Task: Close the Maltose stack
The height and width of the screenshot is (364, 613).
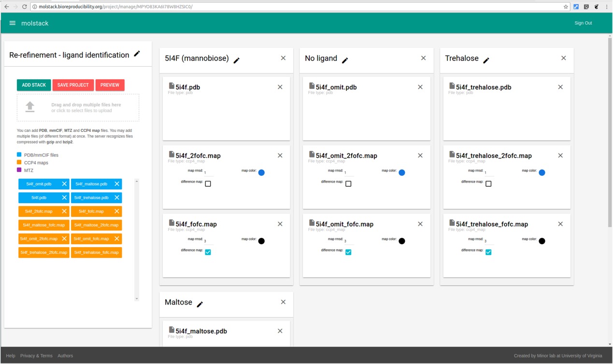Action: click(284, 302)
